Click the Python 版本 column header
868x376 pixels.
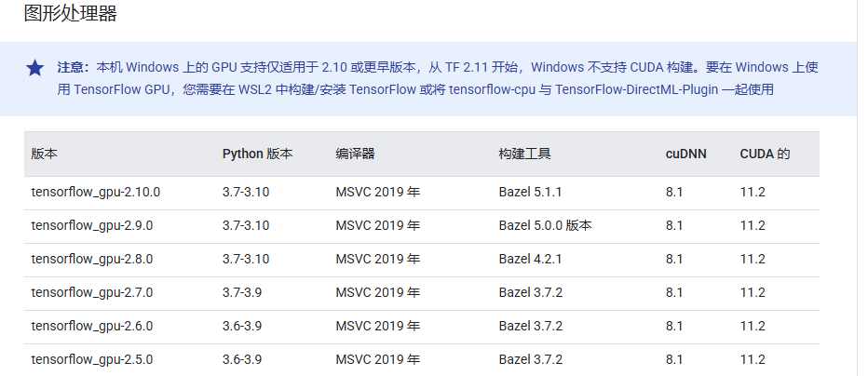click(257, 154)
